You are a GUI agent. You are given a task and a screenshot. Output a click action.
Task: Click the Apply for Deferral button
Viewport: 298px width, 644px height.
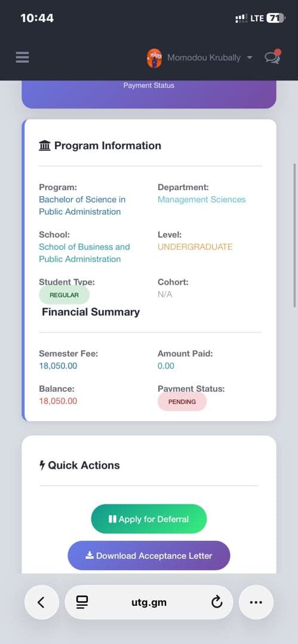point(149,519)
